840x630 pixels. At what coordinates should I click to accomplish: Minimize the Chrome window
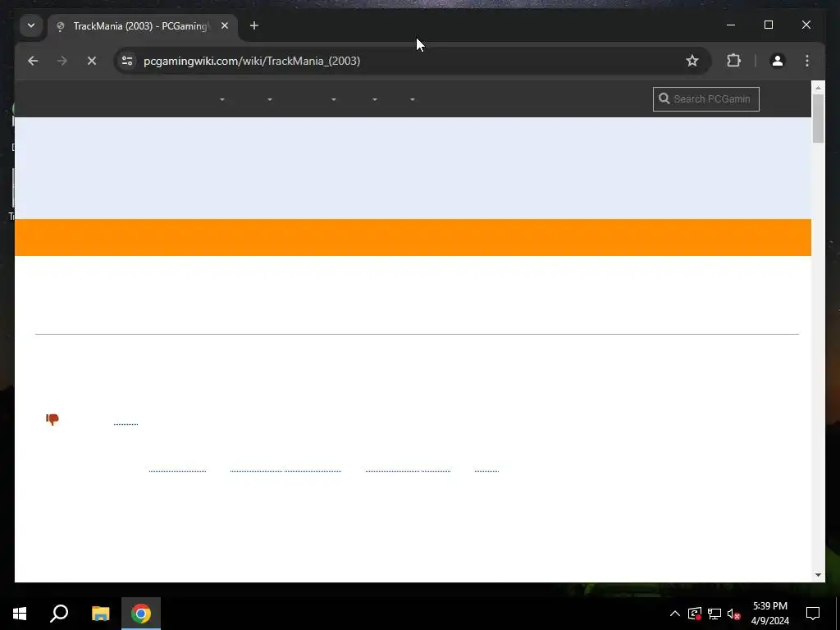[x=731, y=25]
